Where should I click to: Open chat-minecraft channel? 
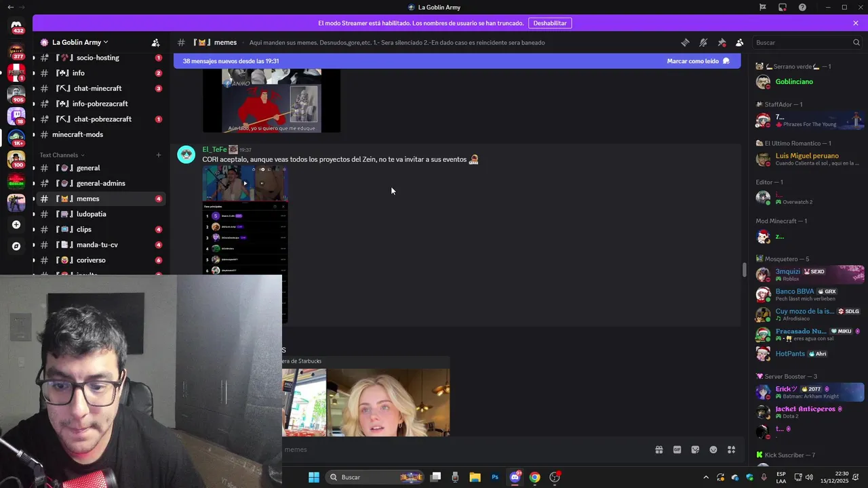[x=99, y=89]
